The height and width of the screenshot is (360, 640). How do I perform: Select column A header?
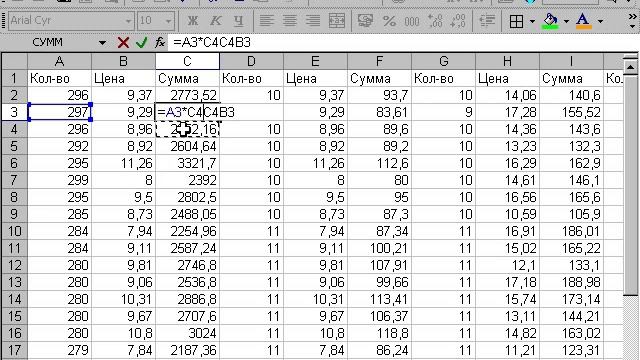pyautogui.click(x=59, y=61)
